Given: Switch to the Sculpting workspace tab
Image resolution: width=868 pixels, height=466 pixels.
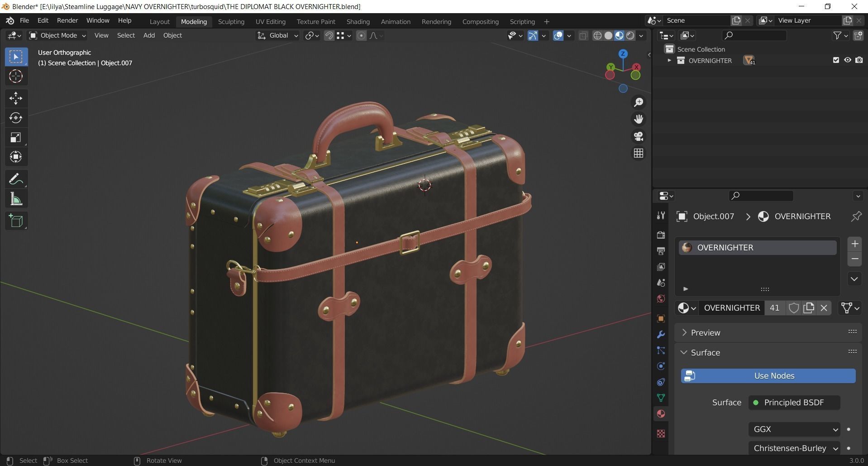Looking at the screenshot, I should [231, 22].
